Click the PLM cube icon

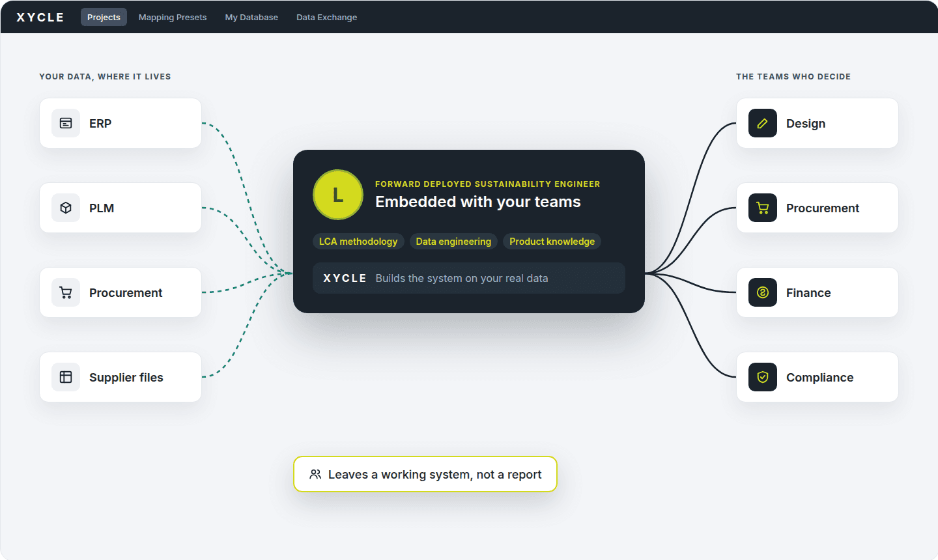point(66,208)
